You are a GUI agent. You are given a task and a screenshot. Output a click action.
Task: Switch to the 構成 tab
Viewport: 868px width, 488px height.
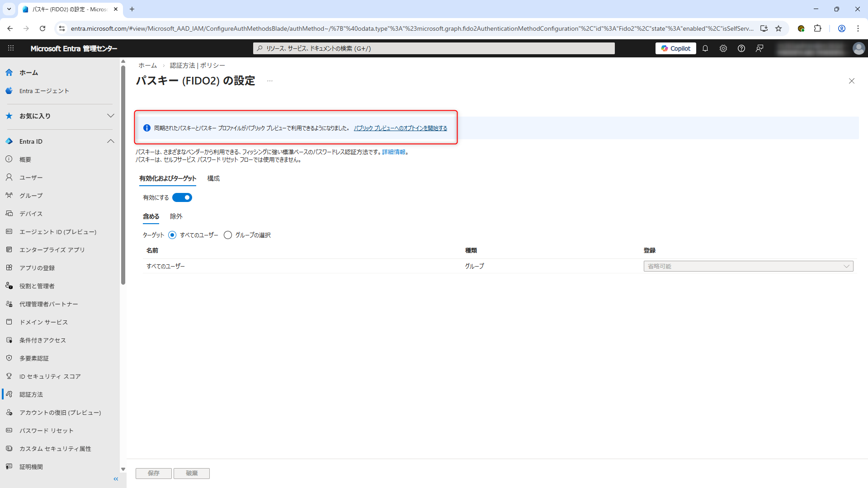(x=213, y=178)
